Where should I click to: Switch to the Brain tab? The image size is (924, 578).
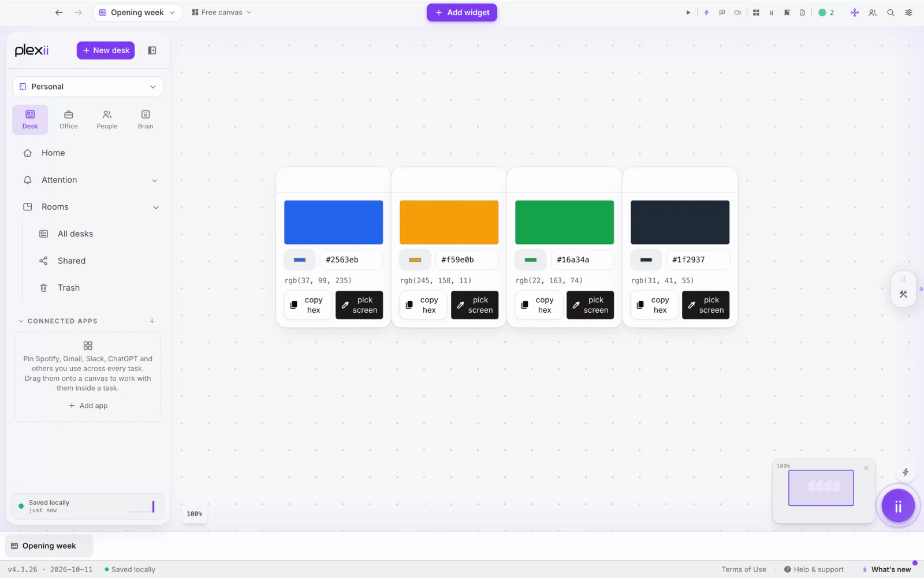pyautogui.click(x=146, y=120)
